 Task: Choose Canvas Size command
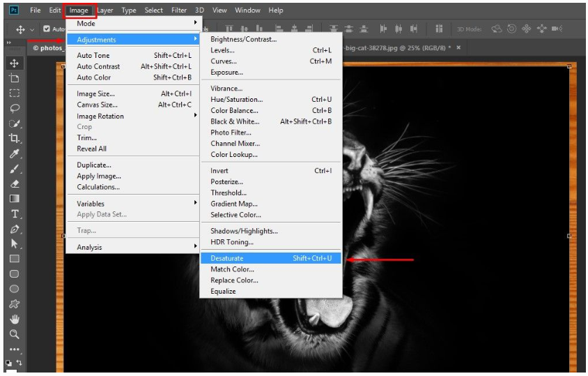(134, 105)
